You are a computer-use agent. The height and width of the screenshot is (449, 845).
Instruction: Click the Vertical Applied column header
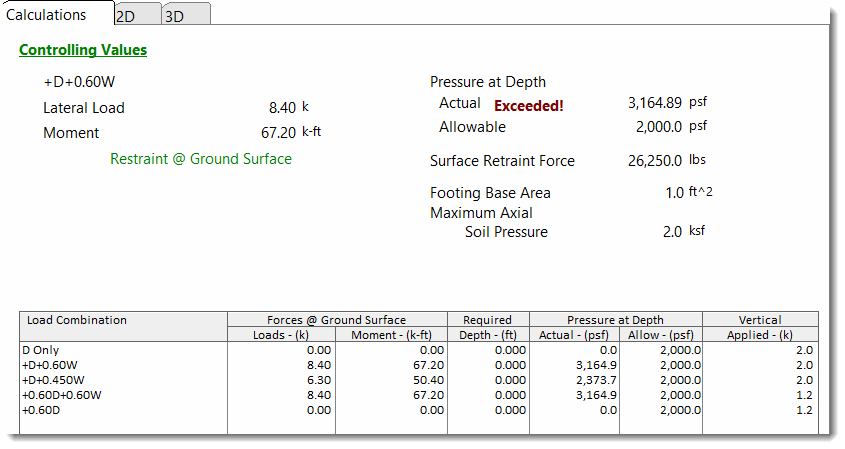(x=759, y=327)
